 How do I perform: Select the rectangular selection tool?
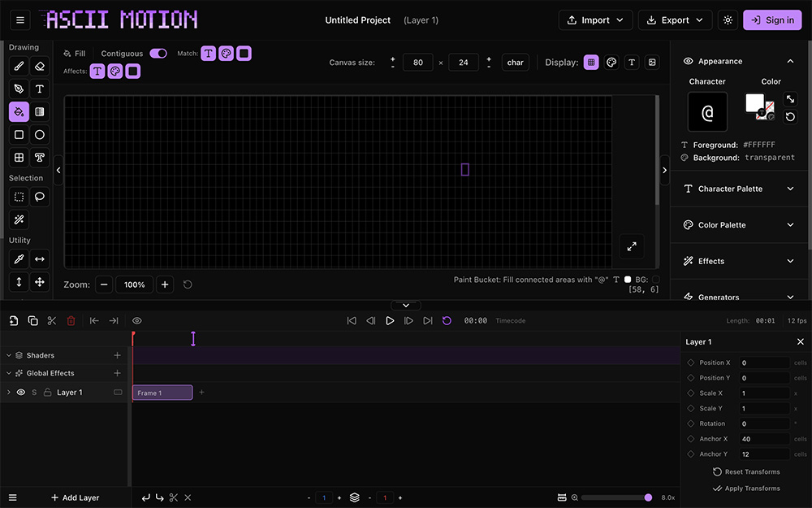[x=19, y=197]
